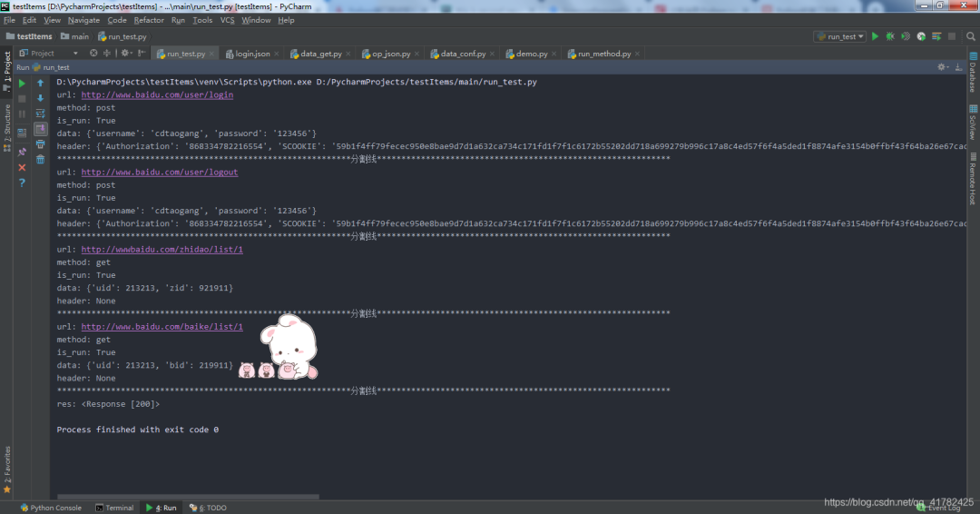The image size is (980, 514).
Task: Open the Refactor menu
Action: tap(149, 20)
